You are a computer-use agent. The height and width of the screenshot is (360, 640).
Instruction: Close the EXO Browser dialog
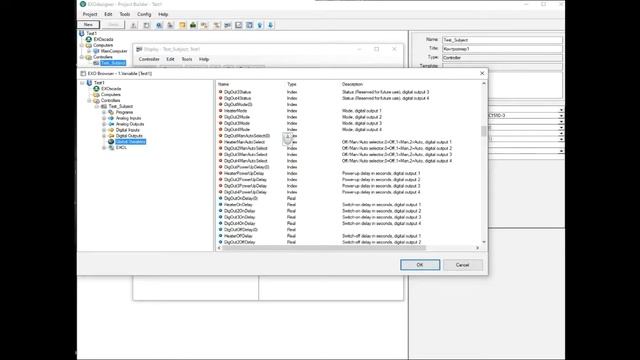click(482, 73)
